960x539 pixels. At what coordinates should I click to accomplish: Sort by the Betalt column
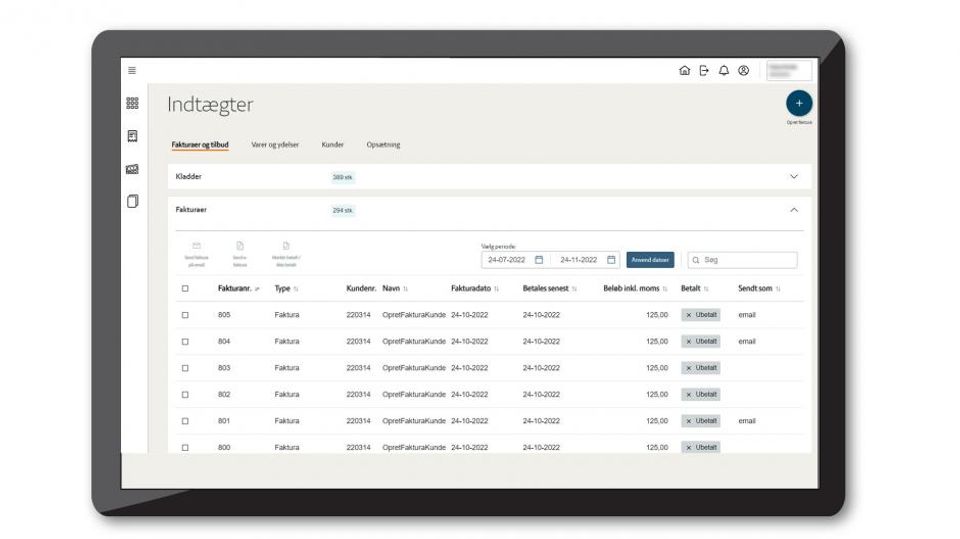click(706, 289)
